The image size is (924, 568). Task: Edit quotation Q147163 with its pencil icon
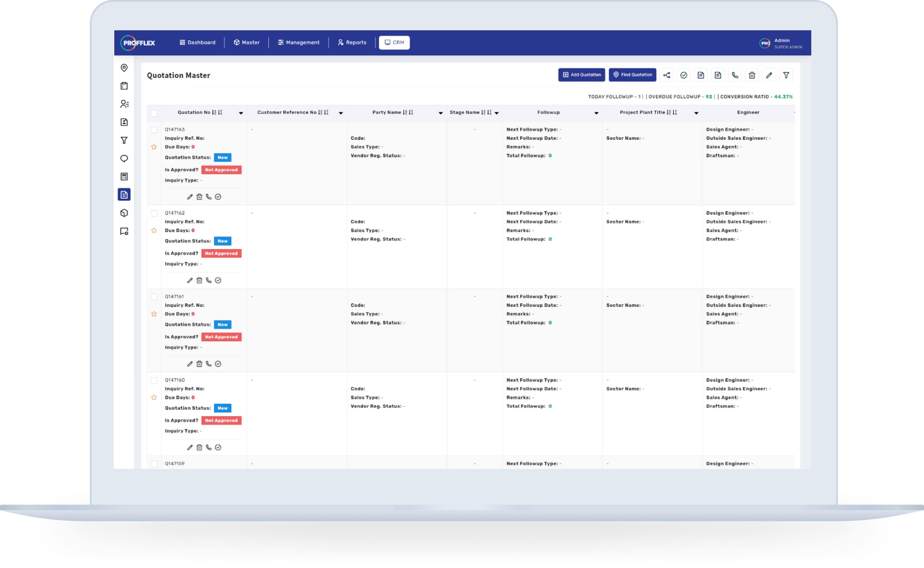190,197
